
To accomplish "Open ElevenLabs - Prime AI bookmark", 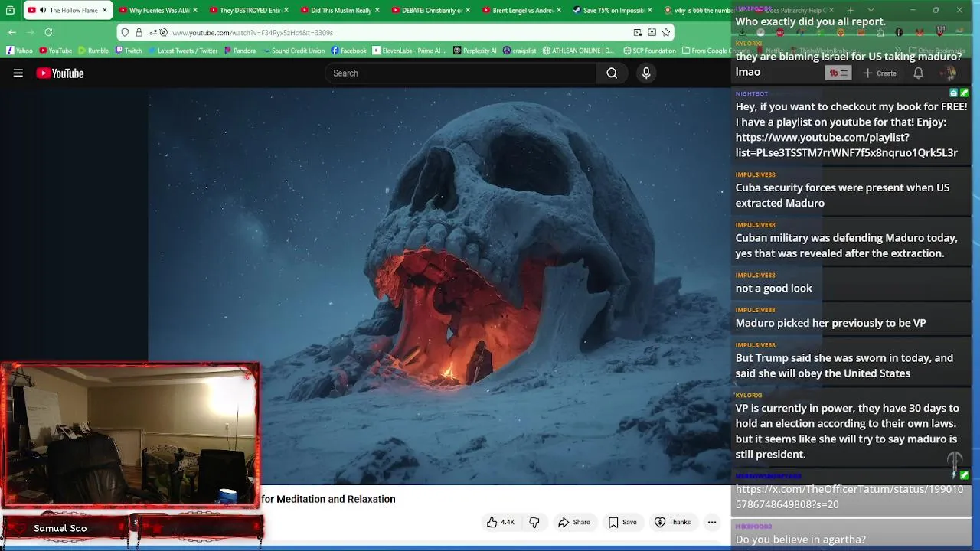I will pos(410,51).
